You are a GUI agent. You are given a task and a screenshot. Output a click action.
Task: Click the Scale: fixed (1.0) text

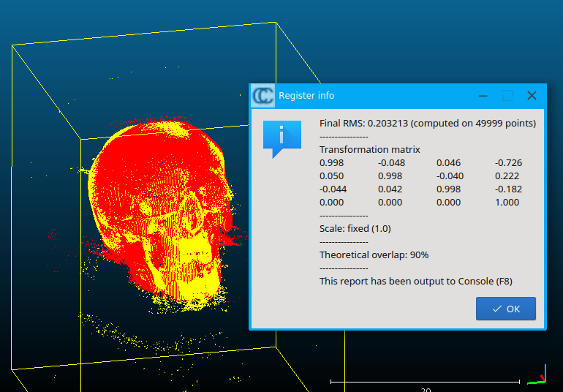[x=355, y=228]
